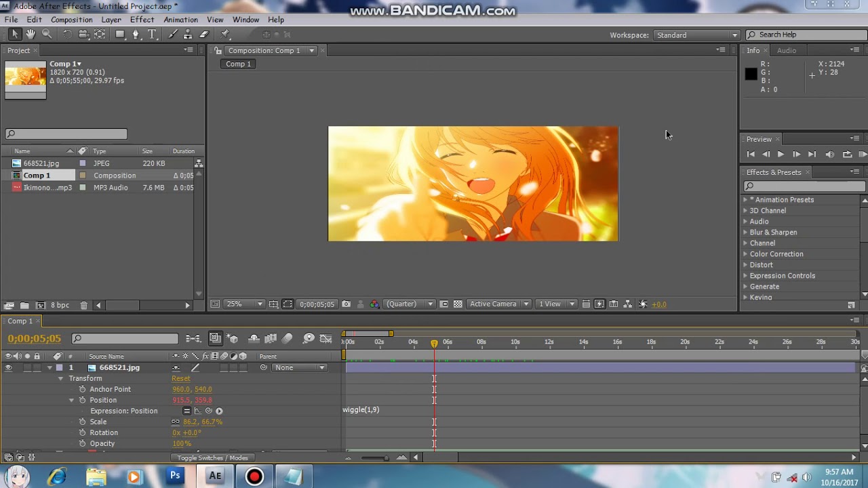
Task: Take a snapshot with the camera icon
Action: pyautogui.click(x=347, y=304)
